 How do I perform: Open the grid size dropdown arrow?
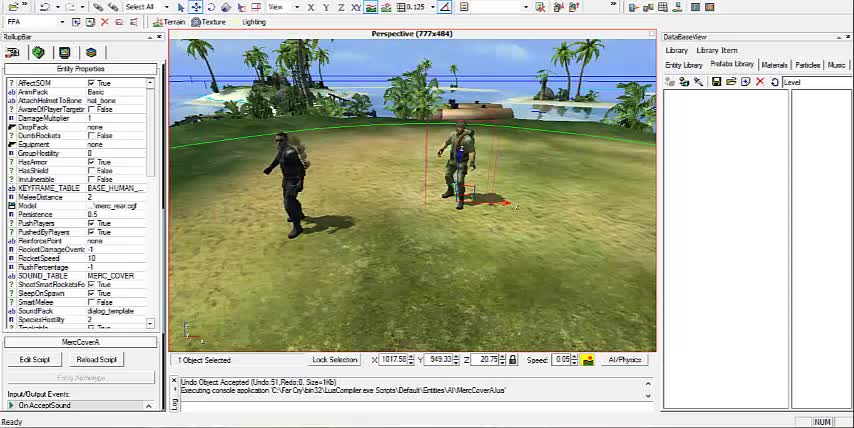pos(432,7)
